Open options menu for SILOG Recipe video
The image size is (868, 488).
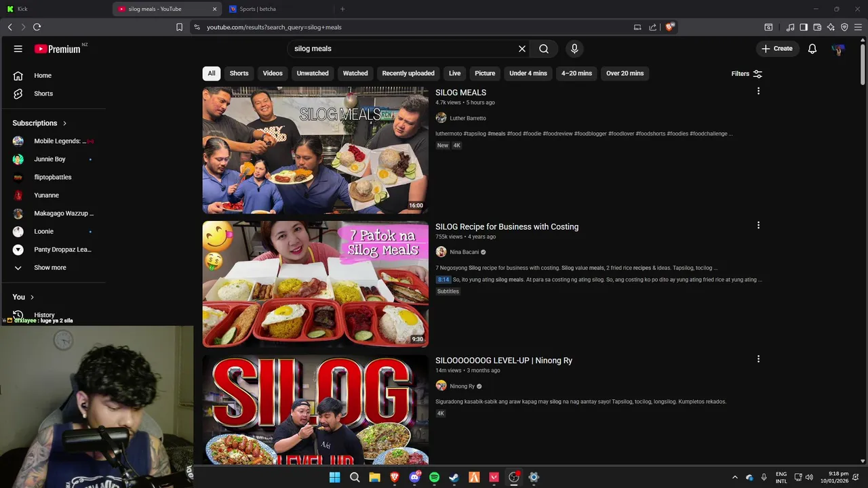point(758,225)
